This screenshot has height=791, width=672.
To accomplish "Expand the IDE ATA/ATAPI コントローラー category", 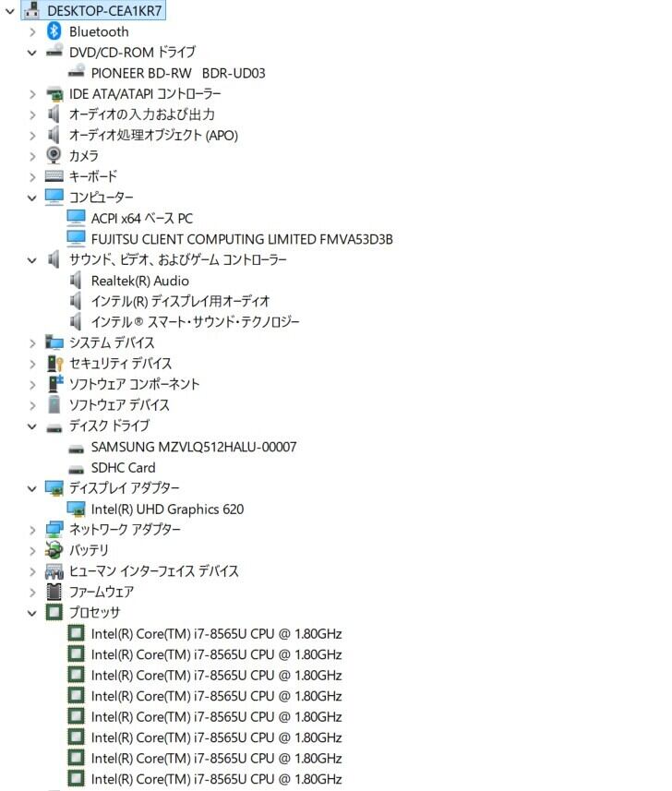I will pos(33,94).
